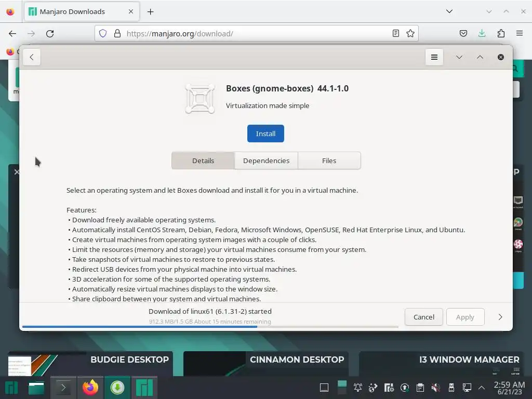Open Firefox tracking protection shield
The height and width of the screenshot is (399, 532).
tap(103, 33)
